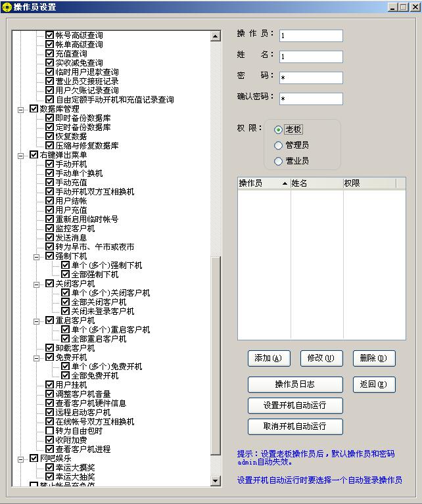Collapse the 免费开机 tree node
The width and height of the screenshot is (422, 504).
36,358
